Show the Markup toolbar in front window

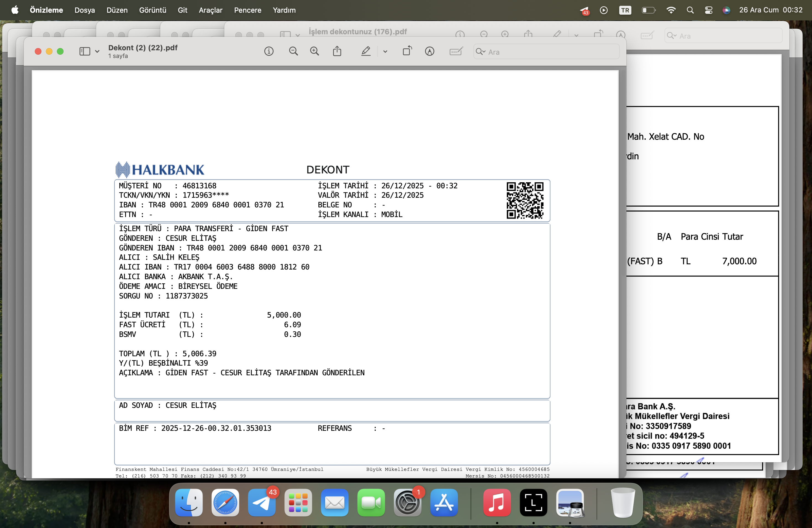(x=429, y=52)
